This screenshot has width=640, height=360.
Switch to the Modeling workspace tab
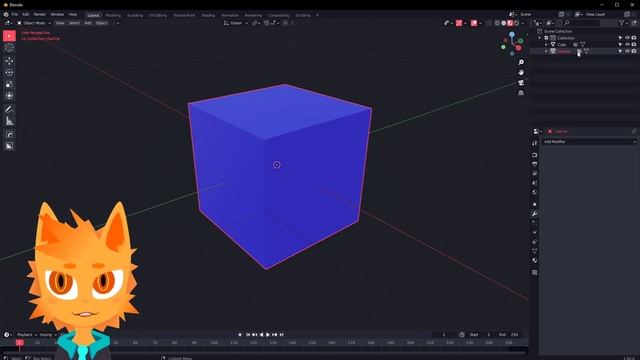coord(113,15)
